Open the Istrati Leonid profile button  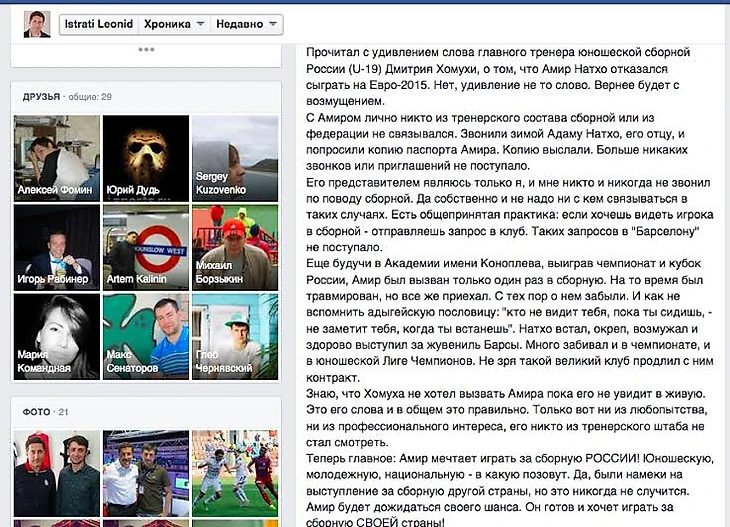tap(97, 24)
